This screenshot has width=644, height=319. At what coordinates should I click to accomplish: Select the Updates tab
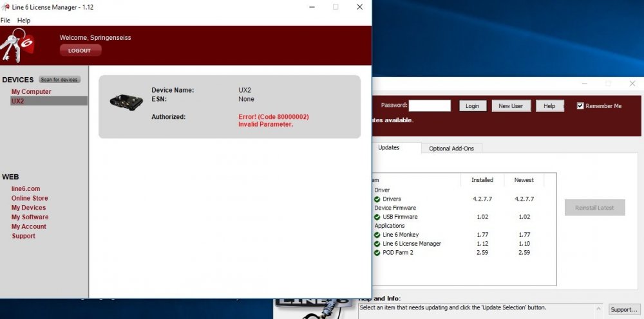[x=388, y=147]
